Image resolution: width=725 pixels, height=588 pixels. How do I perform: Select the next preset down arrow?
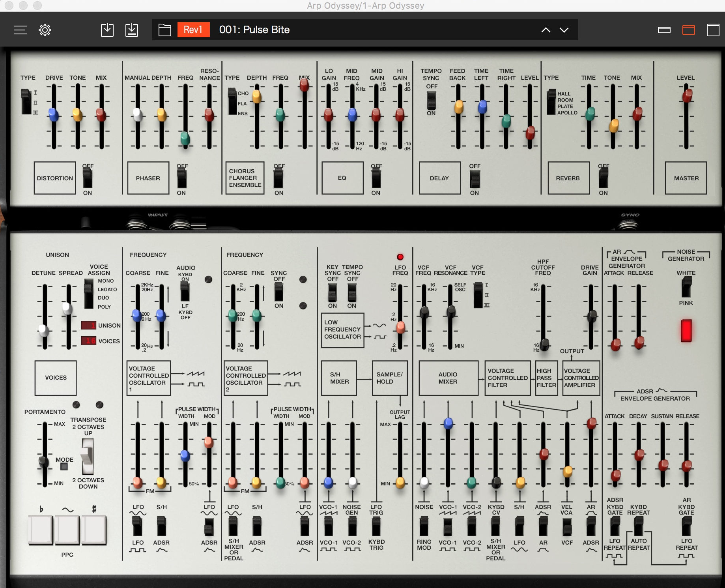pos(564,30)
